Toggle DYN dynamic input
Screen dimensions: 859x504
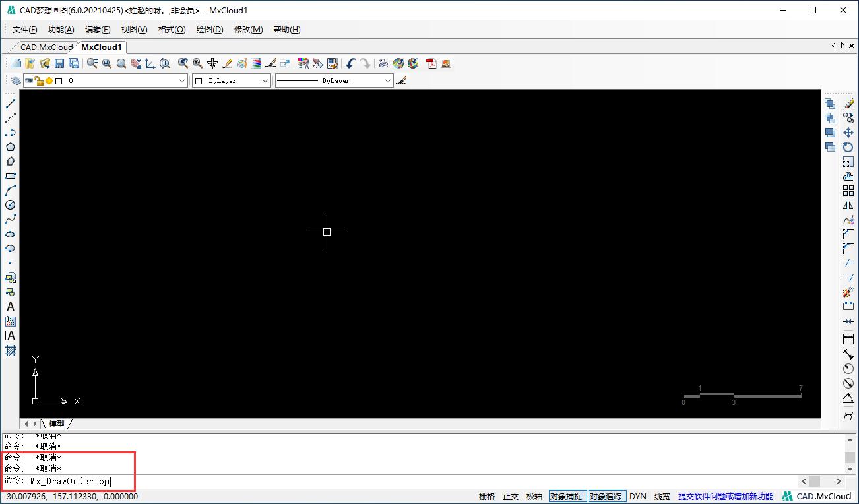pos(638,496)
